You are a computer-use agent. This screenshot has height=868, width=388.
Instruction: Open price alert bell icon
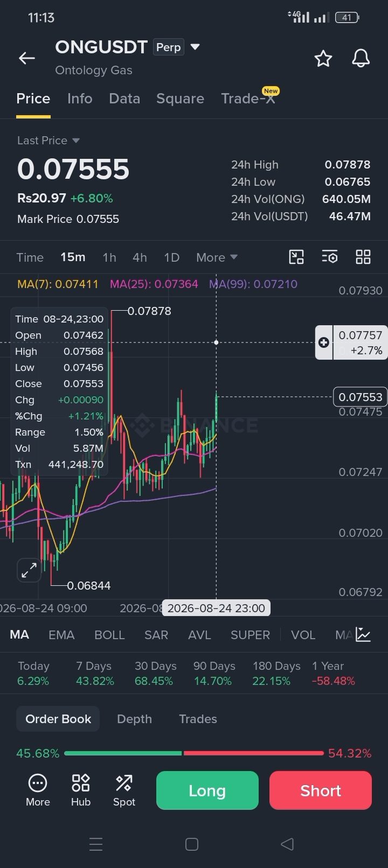pyautogui.click(x=361, y=58)
